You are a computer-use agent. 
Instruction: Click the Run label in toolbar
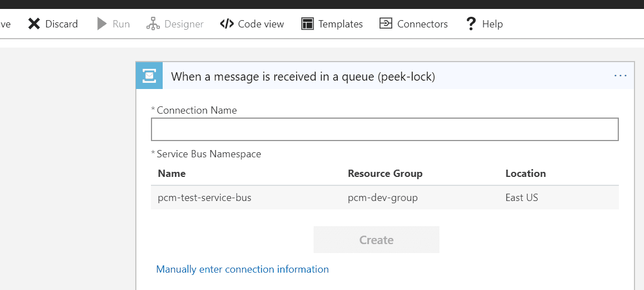[121, 24]
